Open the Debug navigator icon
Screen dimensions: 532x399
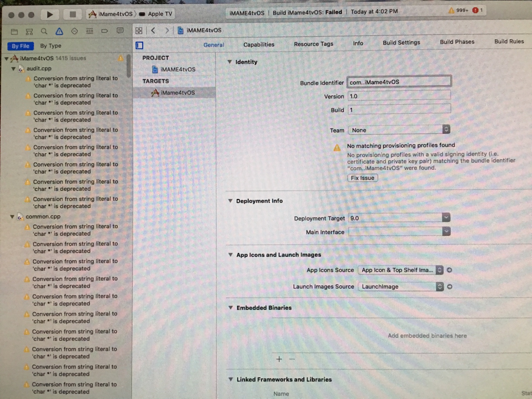(90, 31)
